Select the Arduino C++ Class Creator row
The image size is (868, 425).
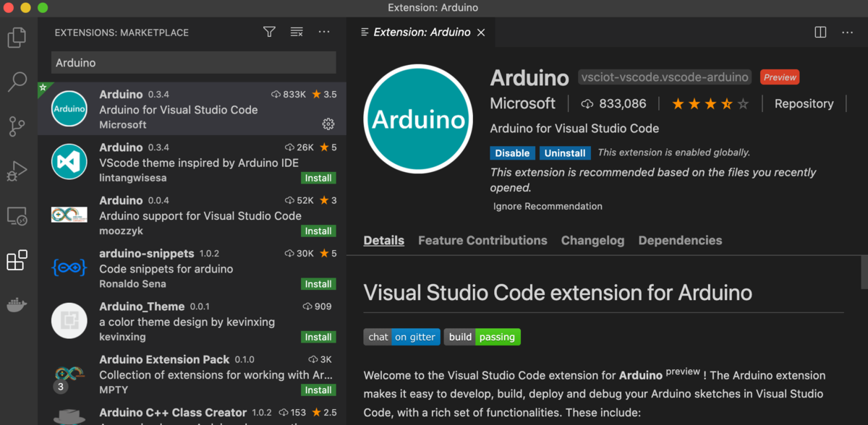coord(192,413)
